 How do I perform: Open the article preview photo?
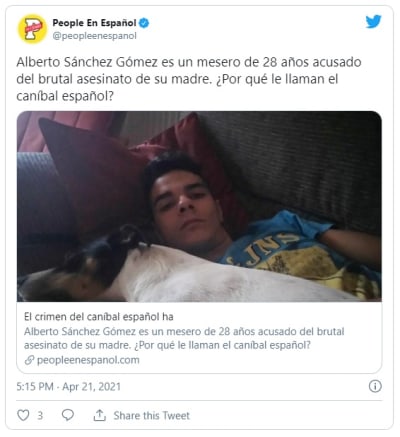(199, 206)
